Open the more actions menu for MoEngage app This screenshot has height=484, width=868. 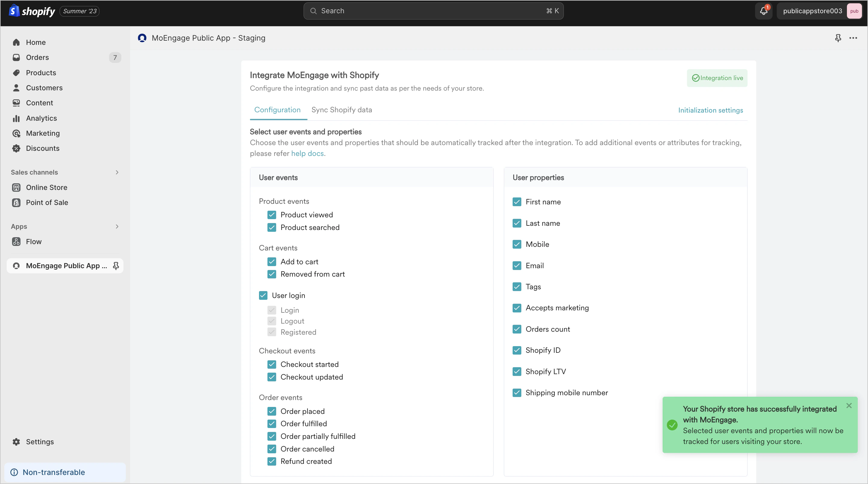coord(854,38)
